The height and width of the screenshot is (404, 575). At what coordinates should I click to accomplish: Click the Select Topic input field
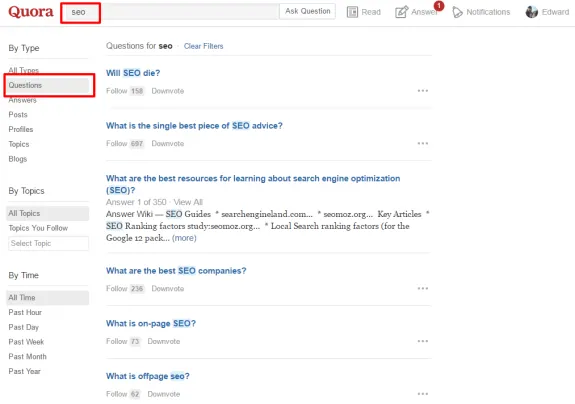point(48,243)
